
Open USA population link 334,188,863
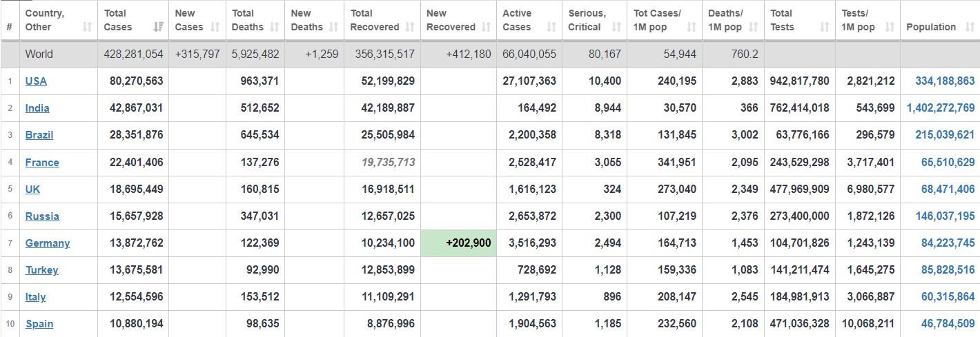[945, 81]
